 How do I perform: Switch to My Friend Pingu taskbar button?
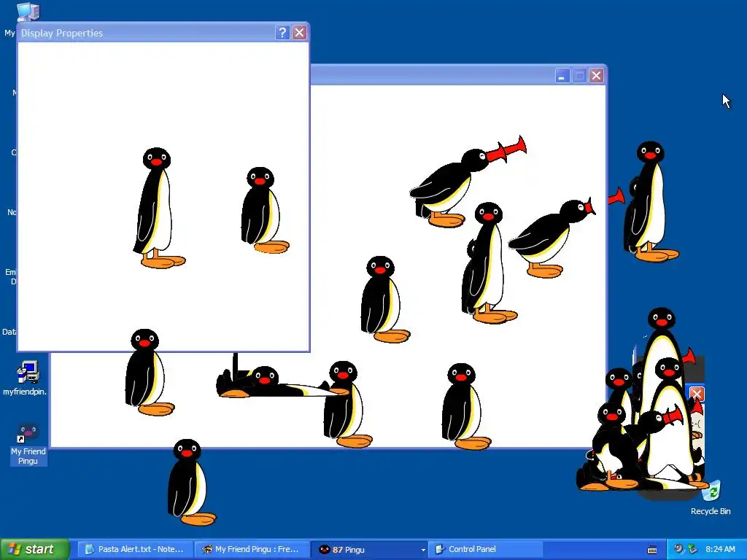click(x=252, y=549)
